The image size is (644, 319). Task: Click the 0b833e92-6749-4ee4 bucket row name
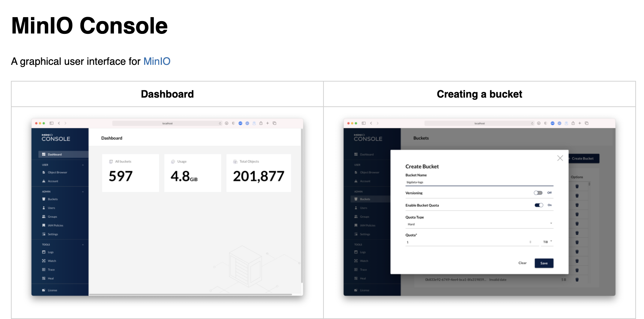pos(456,280)
